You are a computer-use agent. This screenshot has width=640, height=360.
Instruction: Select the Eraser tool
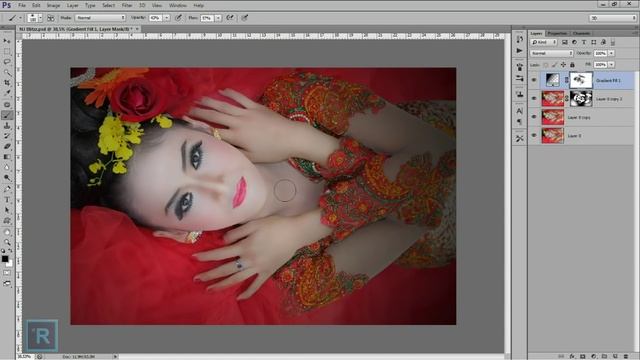coord(7,147)
